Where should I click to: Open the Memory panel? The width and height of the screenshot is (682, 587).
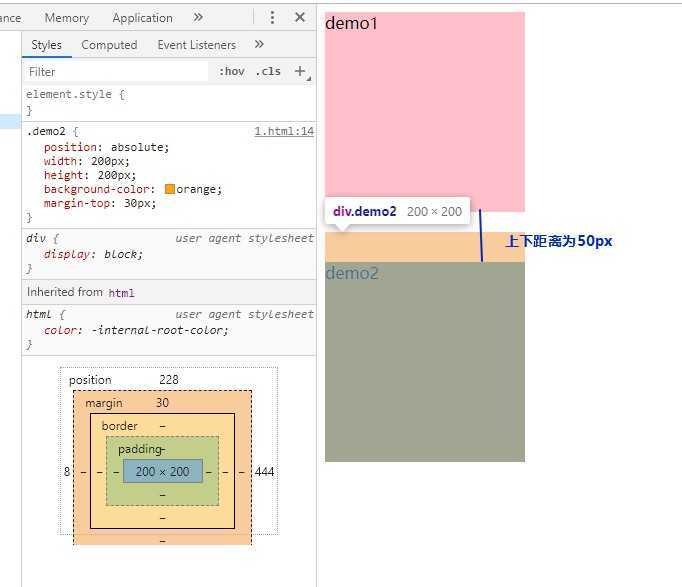pyautogui.click(x=66, y=18)
